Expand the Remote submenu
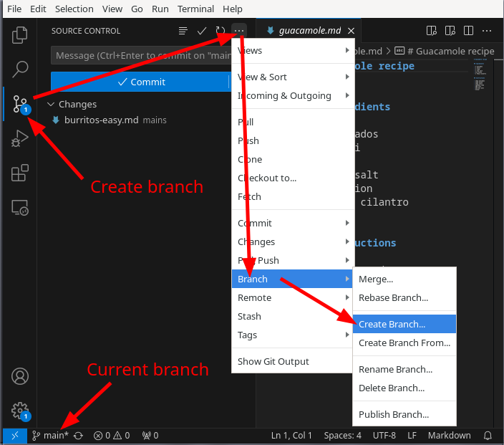The width and height of the screenshot is (504, 445). pyautogui.click(x=293, y=297)
